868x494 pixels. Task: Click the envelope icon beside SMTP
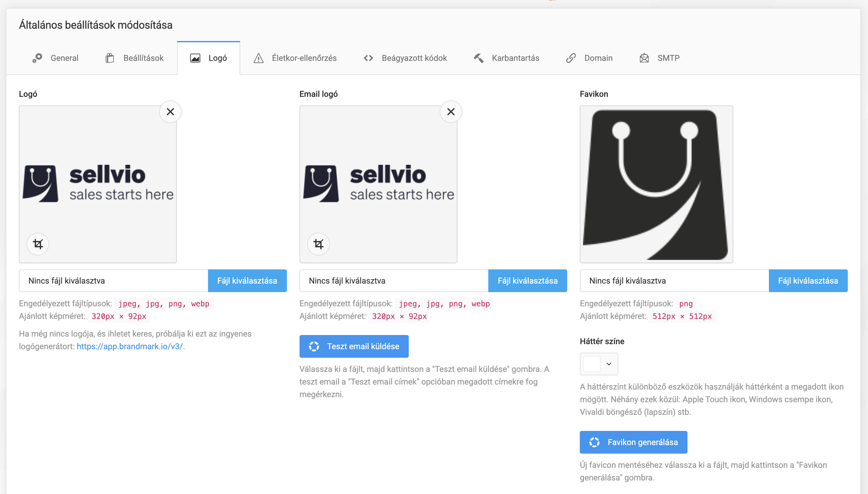point(644,58)
